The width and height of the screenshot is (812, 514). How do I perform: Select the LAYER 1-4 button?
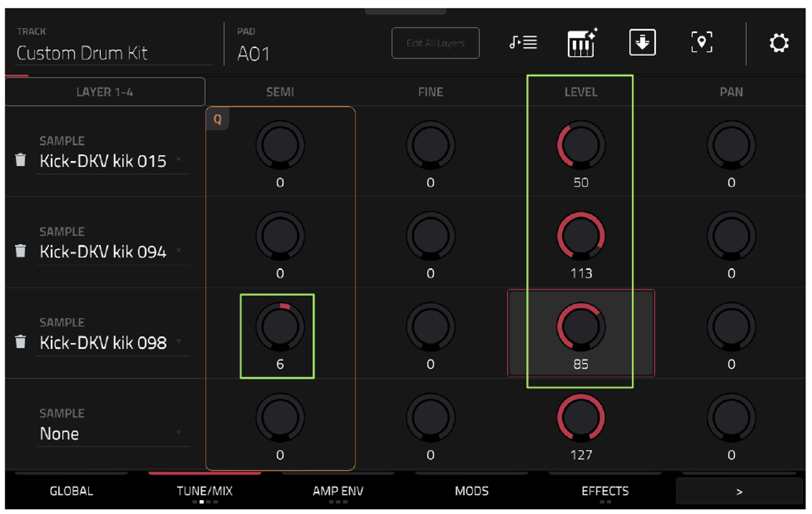coord(105,92)
